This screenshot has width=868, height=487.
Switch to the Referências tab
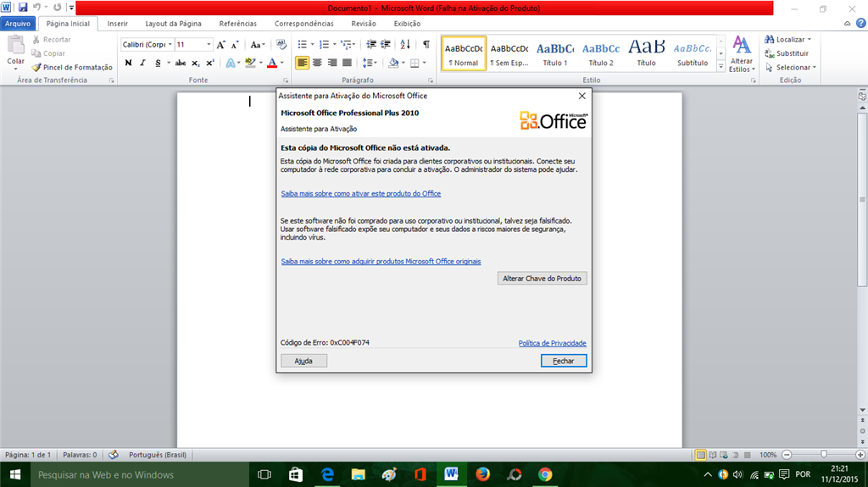coord(238,24)
